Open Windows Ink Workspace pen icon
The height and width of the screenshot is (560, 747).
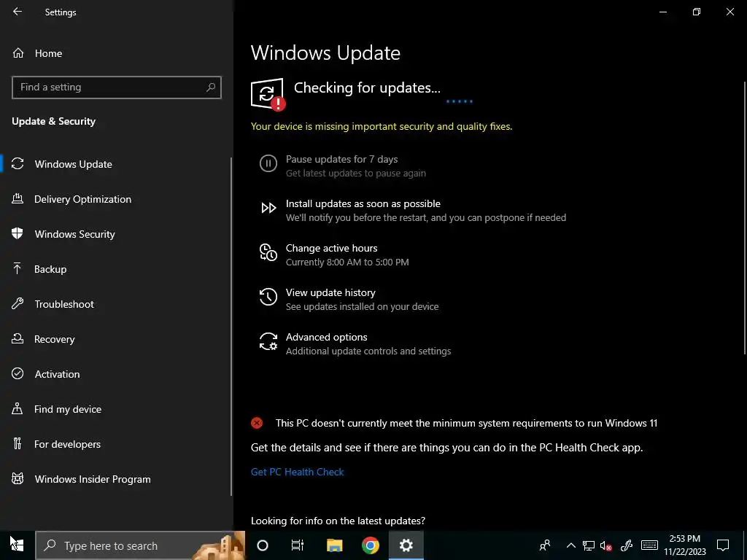pos(626,545)
